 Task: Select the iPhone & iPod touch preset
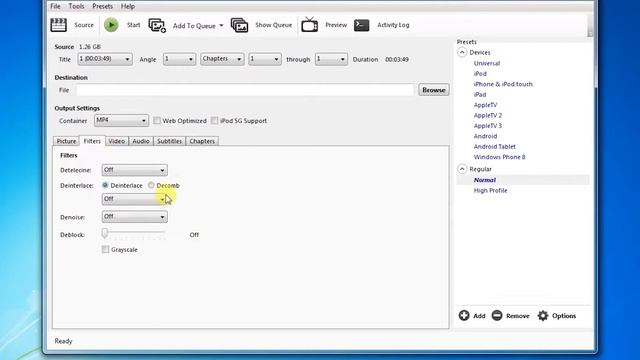(x=503, y=84)
